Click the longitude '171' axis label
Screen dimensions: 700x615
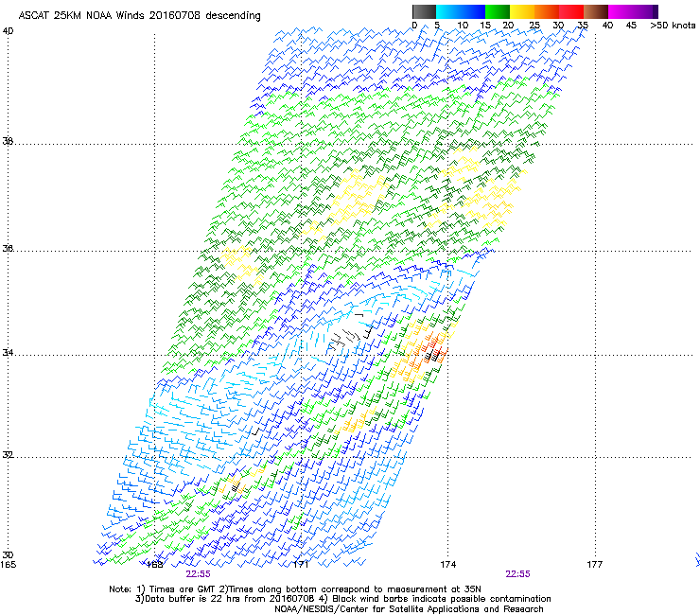tap(301, 565)
